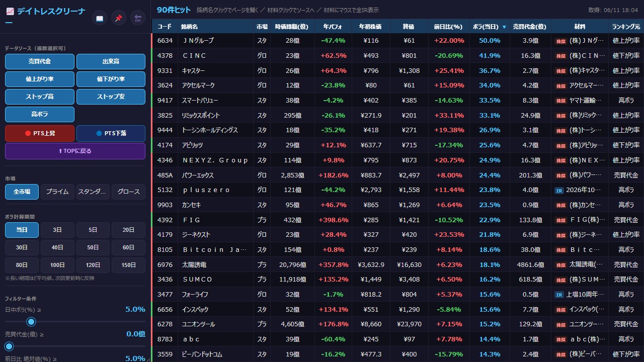Sort table by 時価総額(億) header
Screen dimensions: 644x362
pos(292,27)
